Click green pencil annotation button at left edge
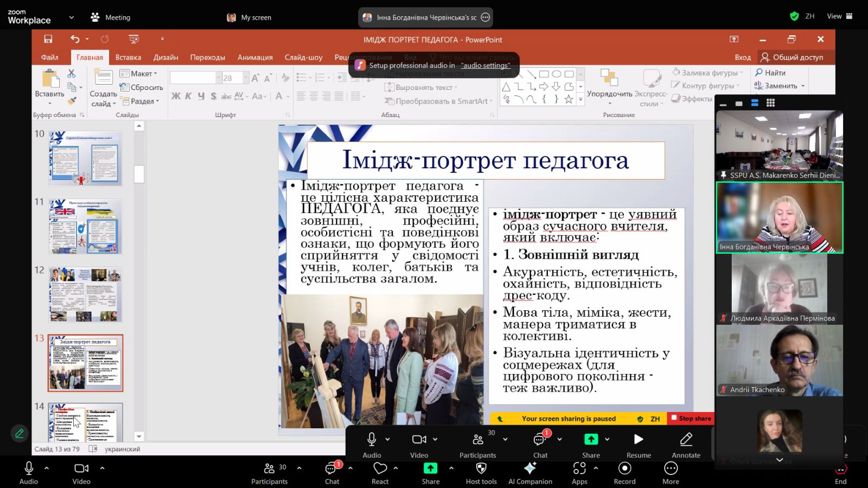 (20, 433)
